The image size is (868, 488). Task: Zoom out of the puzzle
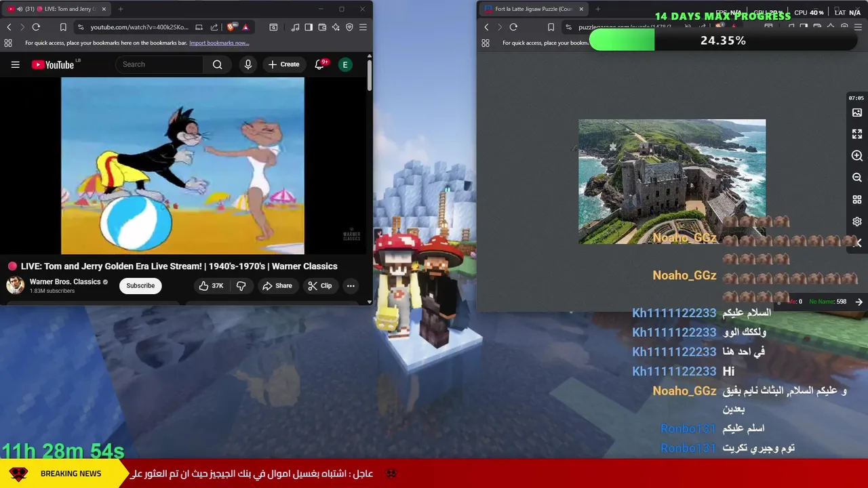point(857,178)
